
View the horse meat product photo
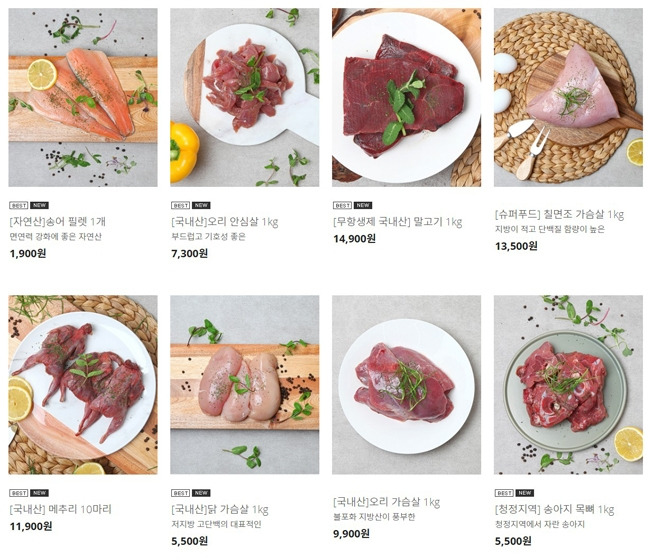[x=406, y=97]
